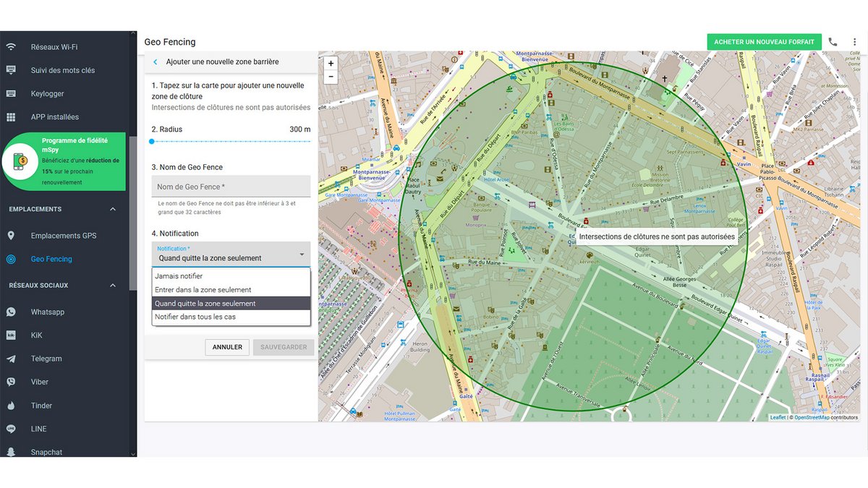Zoom out the map with minus button
This screenshot has height=488, width=868.
click(x=331, y=76)
